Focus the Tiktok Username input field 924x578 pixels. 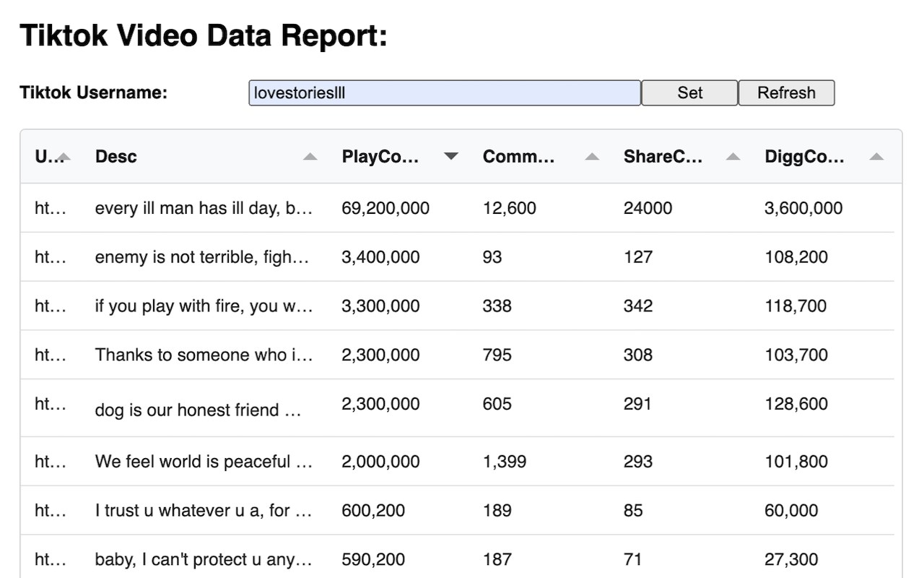[444, 93]
